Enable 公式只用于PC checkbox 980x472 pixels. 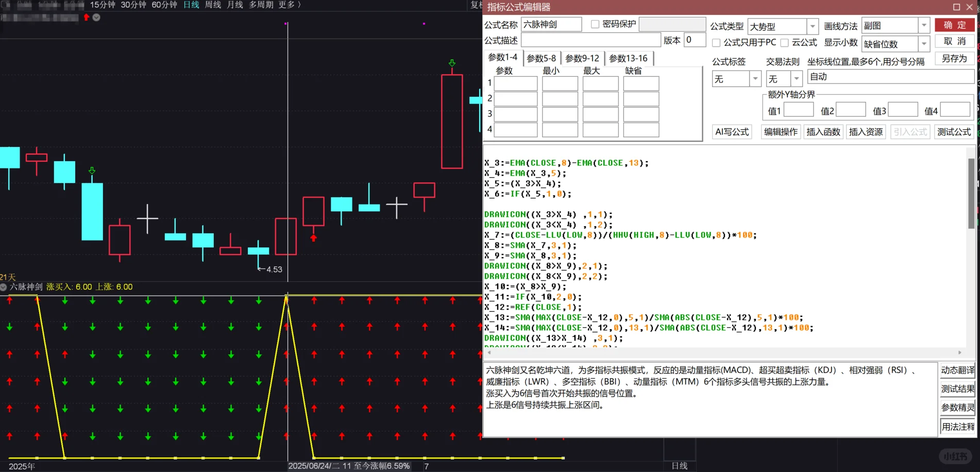[716, 43]
